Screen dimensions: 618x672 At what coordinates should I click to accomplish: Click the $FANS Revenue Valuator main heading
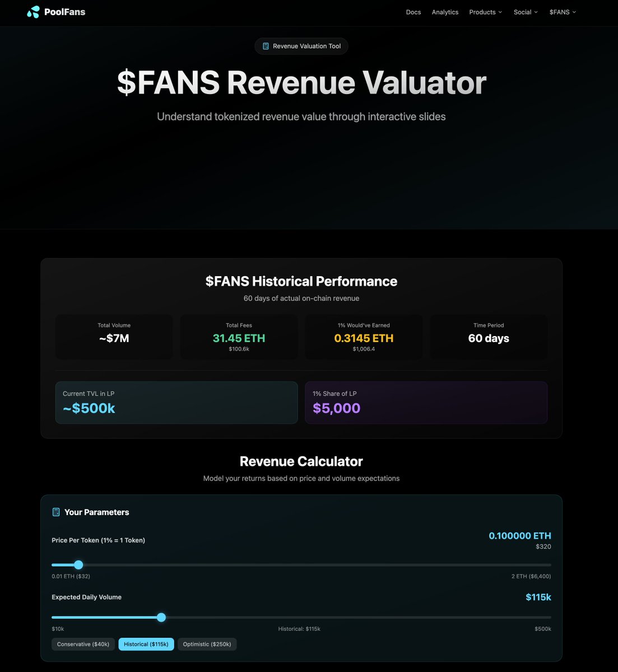pyautogui.click(x=301, y=83)
